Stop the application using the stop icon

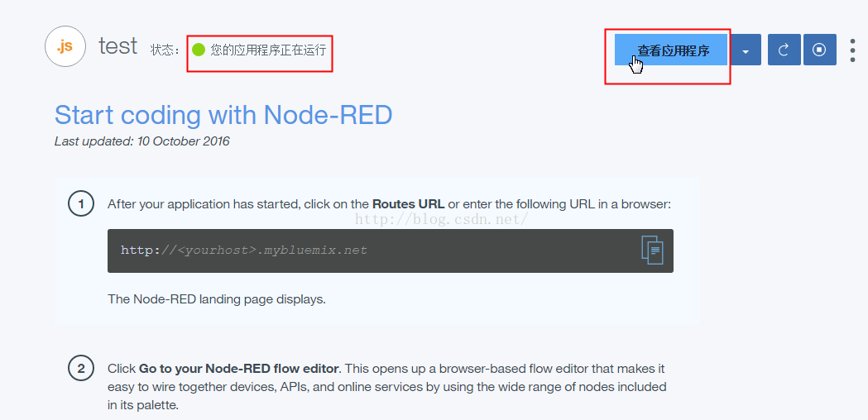(x=819, y=50)
